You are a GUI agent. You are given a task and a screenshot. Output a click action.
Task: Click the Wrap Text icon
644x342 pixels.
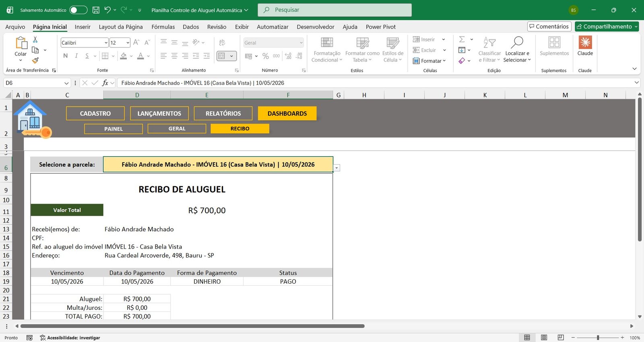tap(222, 42)
